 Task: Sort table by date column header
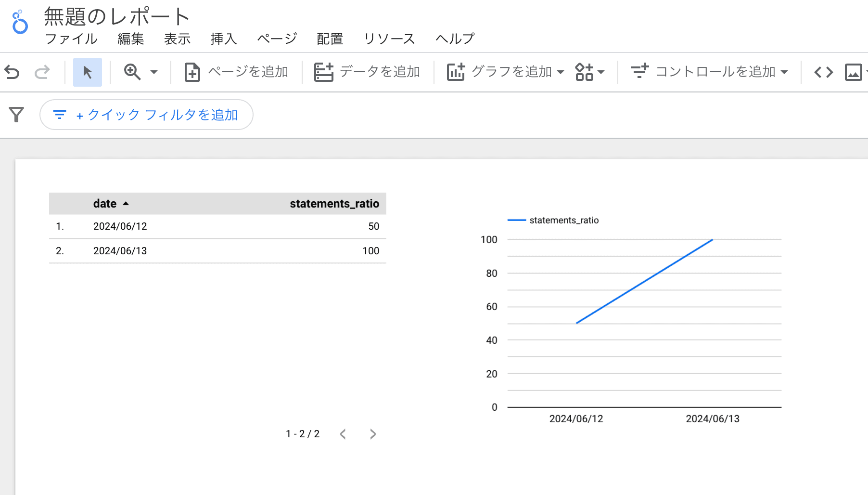105,204
